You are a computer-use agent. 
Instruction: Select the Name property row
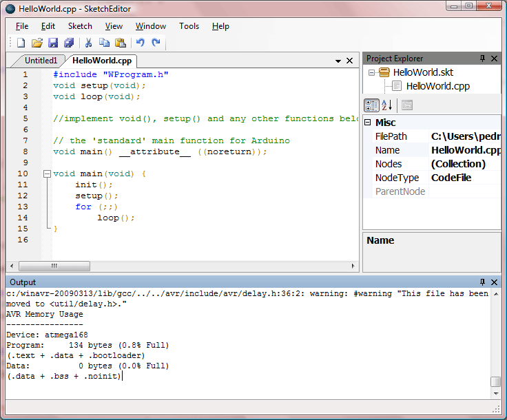[437, 151]
